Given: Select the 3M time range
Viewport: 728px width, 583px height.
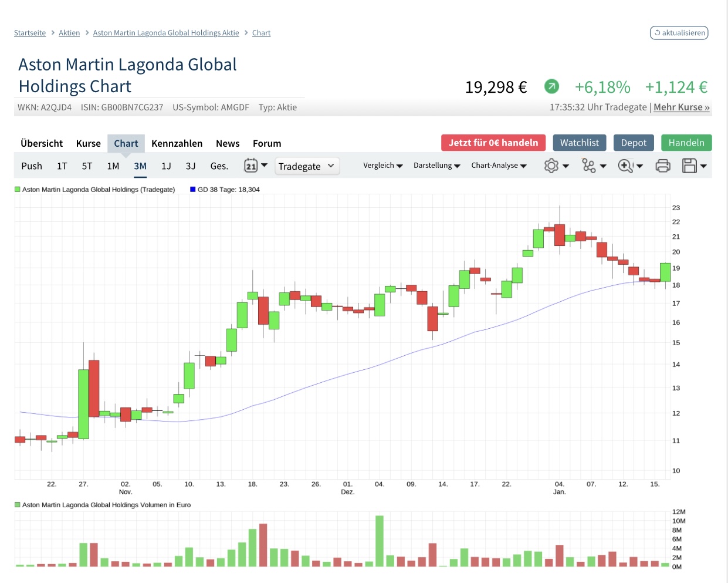Looking at the screenshot, I should pos(140,166).
